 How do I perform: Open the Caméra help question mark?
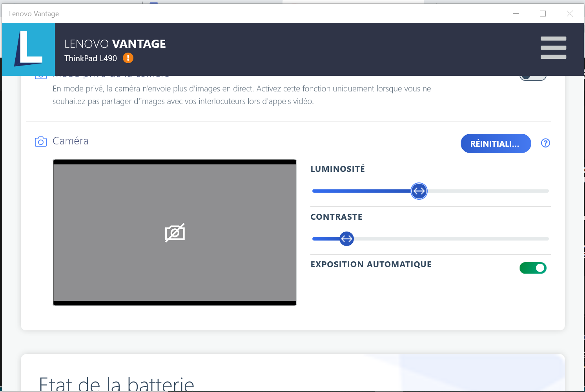(545, 143)
